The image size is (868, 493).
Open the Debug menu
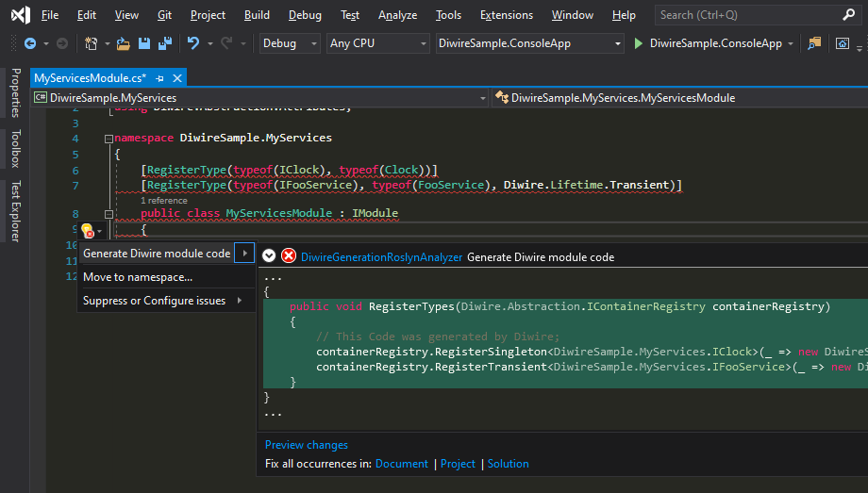pyautogui.click(x=305, y=15)
